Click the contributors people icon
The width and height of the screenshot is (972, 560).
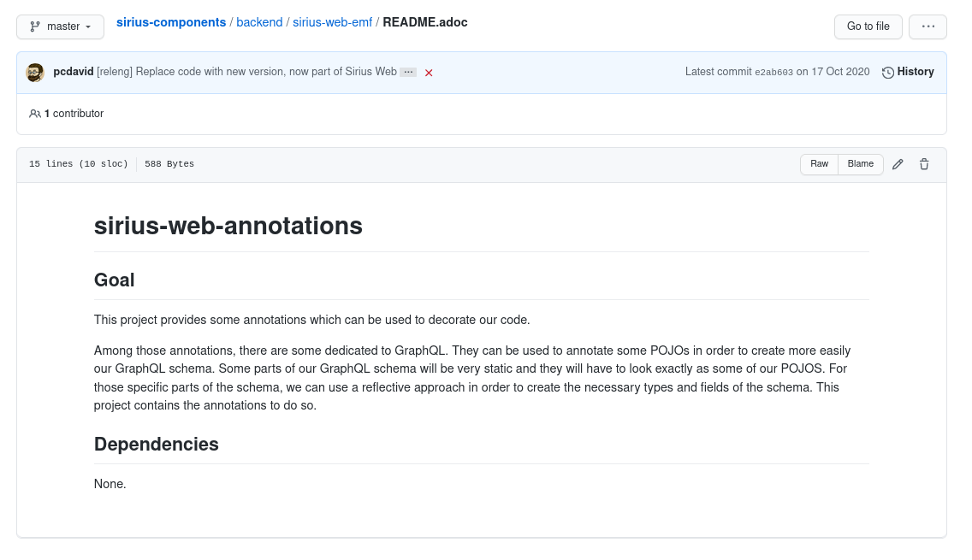click(x=35, y=113)
